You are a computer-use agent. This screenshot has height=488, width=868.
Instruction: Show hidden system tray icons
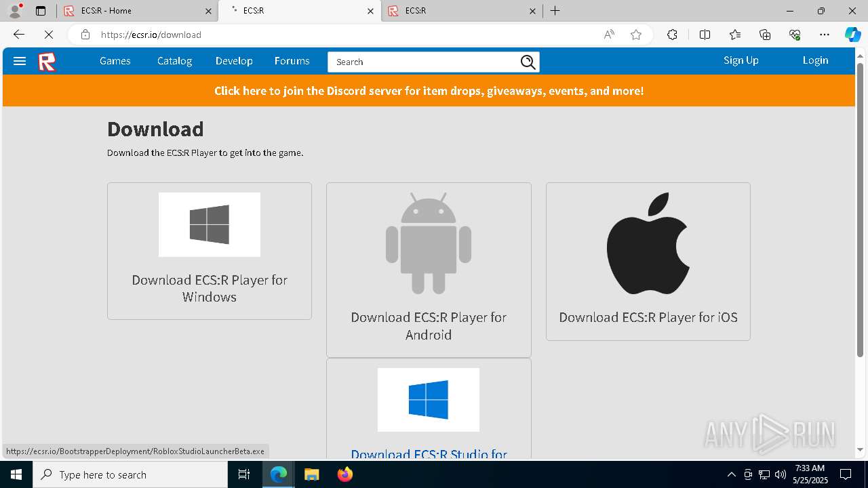[731, 474]
